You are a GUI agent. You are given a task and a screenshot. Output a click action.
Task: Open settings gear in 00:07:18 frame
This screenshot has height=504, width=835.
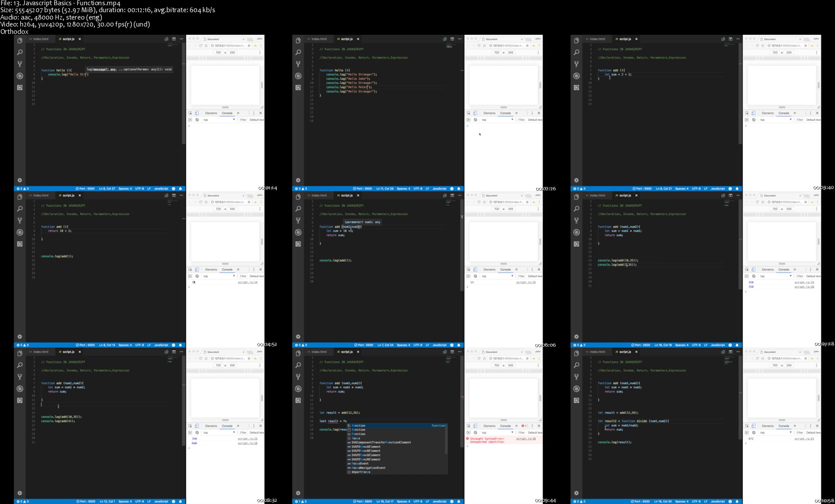tap(576, 336)
